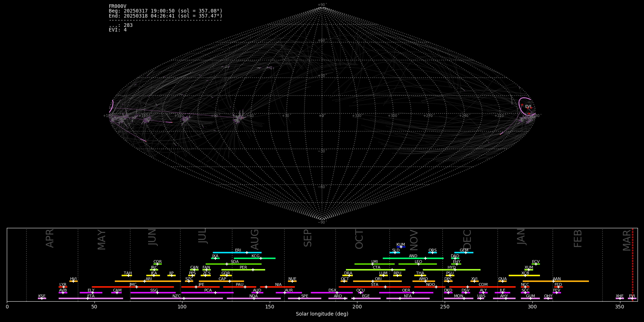Click the AND shower label
The image size is (644, 322).
coord(413,256)
